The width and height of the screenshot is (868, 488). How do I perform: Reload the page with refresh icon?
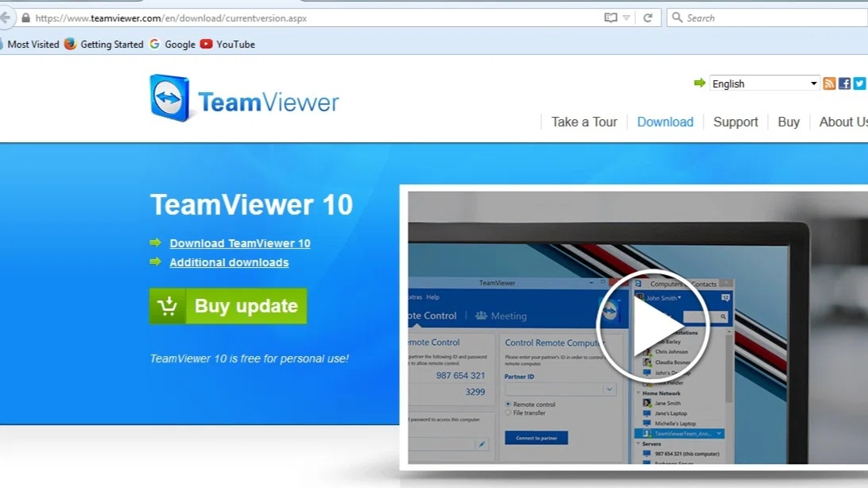click(x=648, y=17)
